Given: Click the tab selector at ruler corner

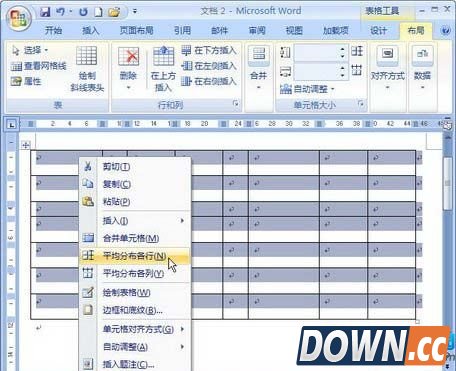Looking at the screenshot, I should point(12,125).
